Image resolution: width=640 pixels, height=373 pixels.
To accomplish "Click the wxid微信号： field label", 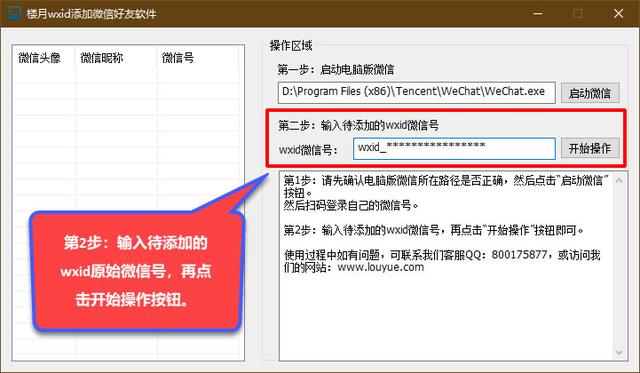I will click(x=309, y=150).
